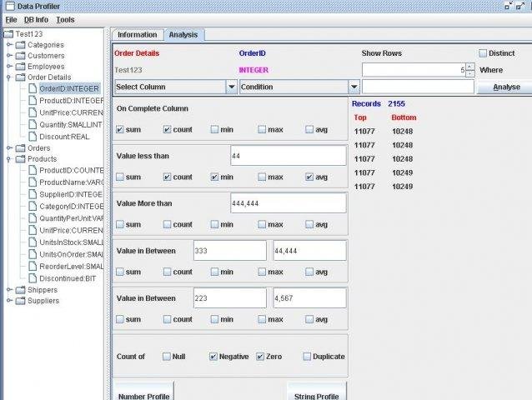Image resolution: width=532 pixels, height=400 pixels.
Task: Enable the Distinct checkbox
Action: pos(483,53)
